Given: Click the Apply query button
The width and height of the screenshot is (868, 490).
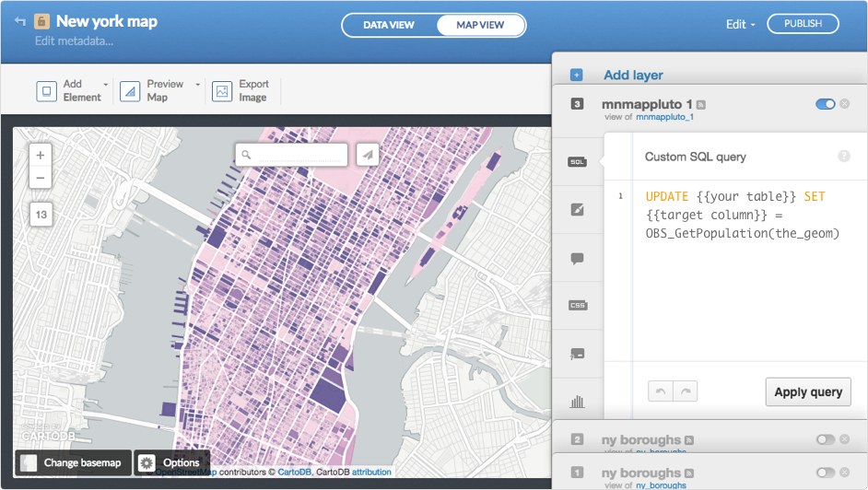Looking at the screenshot, I should (x=808, y=392).
